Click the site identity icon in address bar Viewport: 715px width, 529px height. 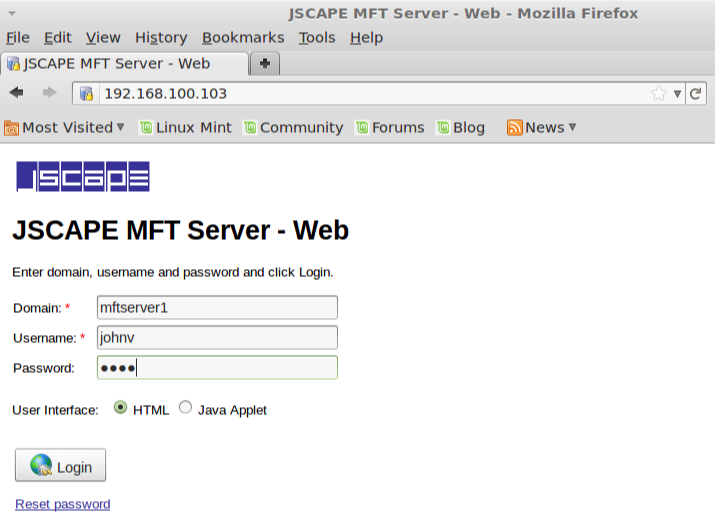pos(86,93)
